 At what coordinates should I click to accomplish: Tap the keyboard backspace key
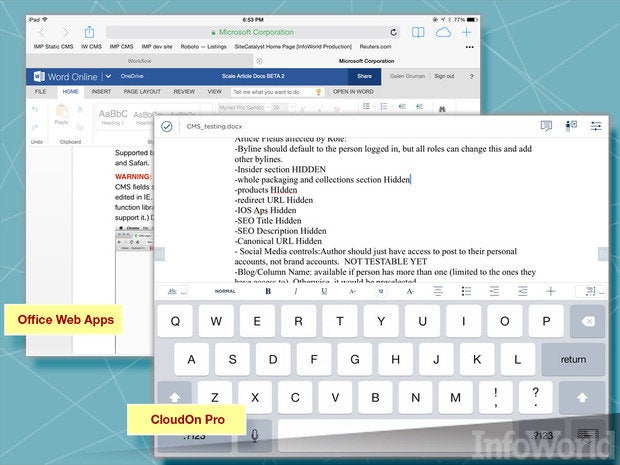588,321
